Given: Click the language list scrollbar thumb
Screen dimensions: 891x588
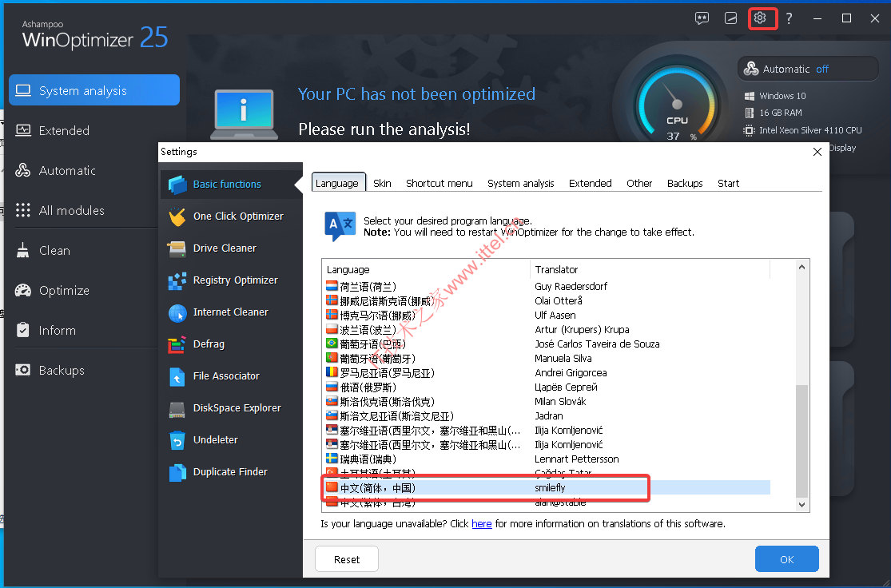Looking at the screenshot, I should point(802,442).
